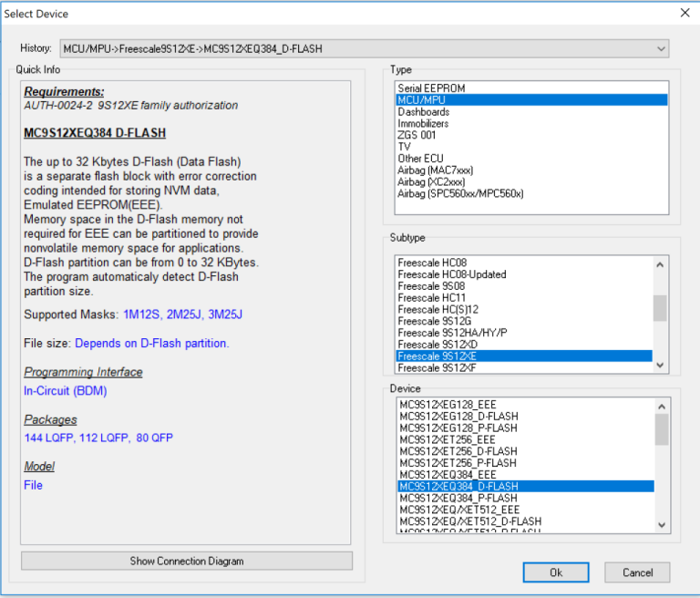Select MC9S12XET256_D-FLASH device

tap(525, 451)
